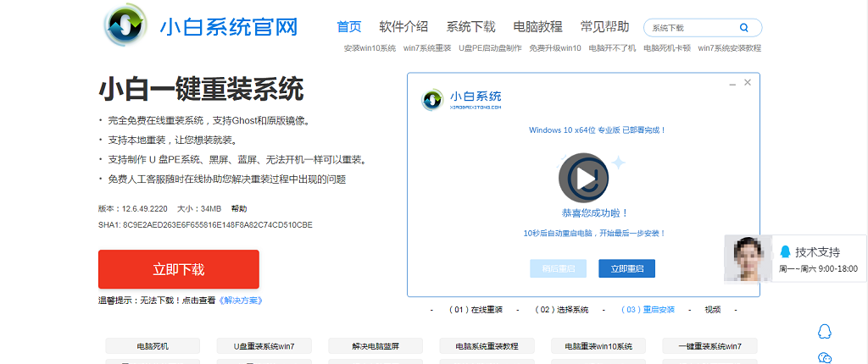The width and height of the screenshot is (868, 364).
Task: Open the 软件介绍 menu item
Action: click(x=403, y=26)
